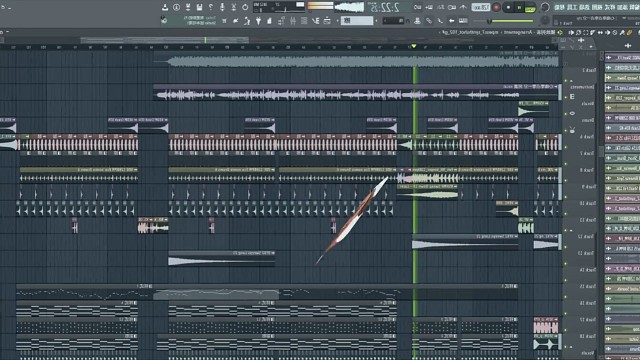Open the pattern selector name box
This screenshot has width=640, height=360.
tap(357, 20)
